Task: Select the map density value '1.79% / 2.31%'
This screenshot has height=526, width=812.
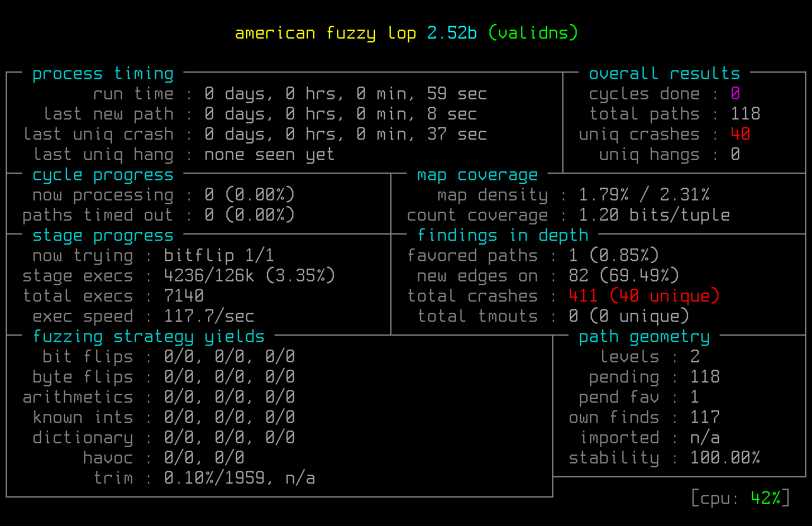Action: coord(644,195)
